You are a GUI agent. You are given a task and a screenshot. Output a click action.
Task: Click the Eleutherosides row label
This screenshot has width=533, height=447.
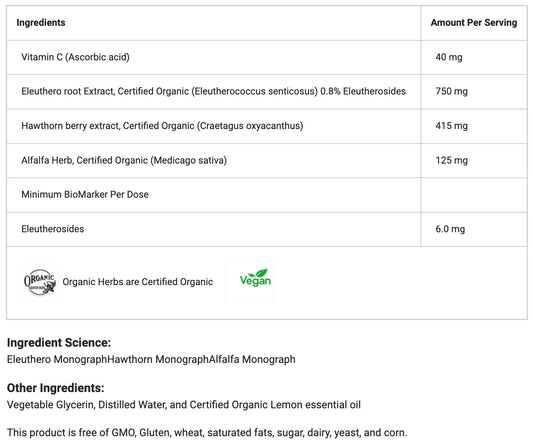(x=53, y=229)
